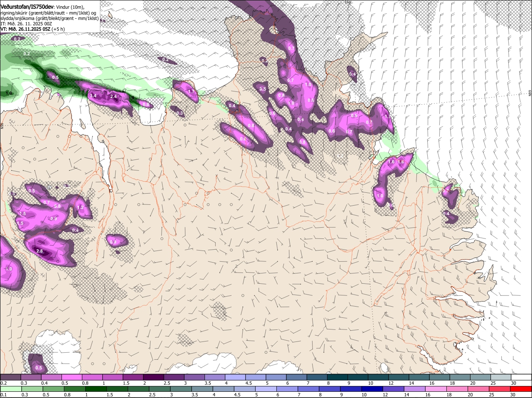Pick snow scale swatch above 30 label

521,377
